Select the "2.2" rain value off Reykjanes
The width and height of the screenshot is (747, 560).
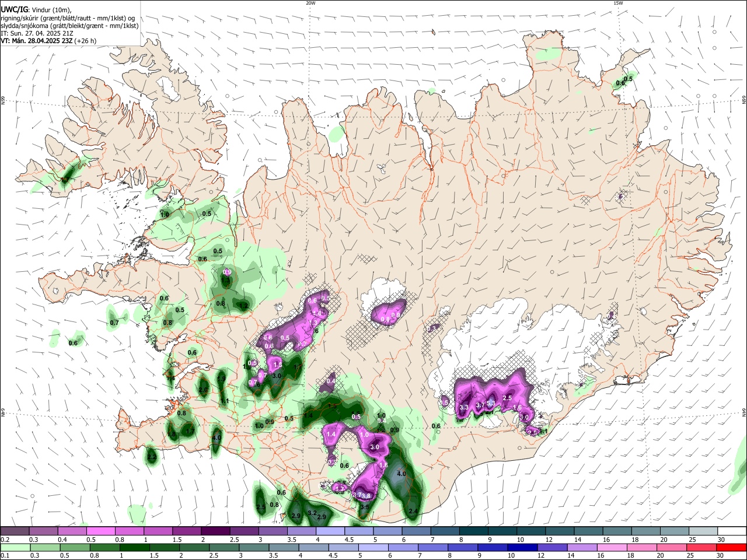152,457
